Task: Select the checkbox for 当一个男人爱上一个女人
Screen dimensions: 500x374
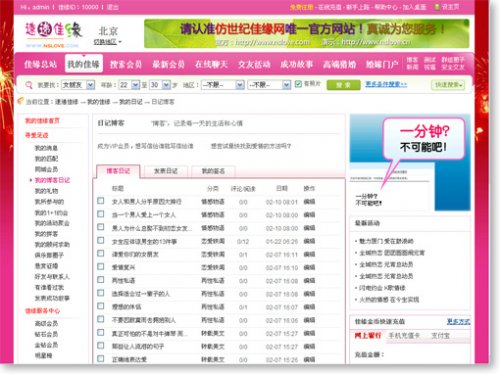Action: (x=101, y=214)
